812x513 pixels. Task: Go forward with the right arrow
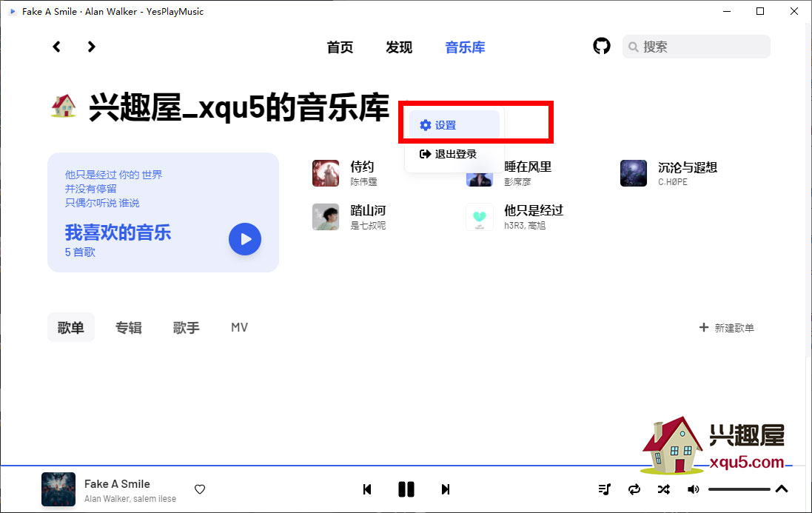91,47
